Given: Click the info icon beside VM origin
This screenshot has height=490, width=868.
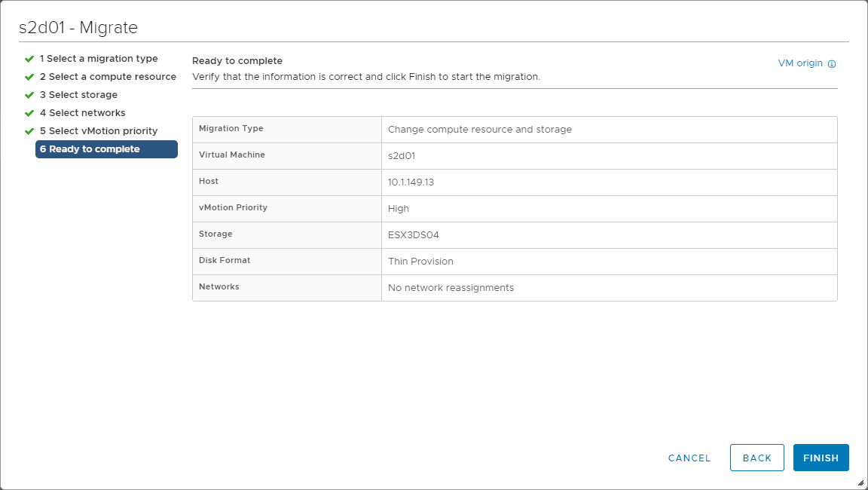Looking at the screenshot, I should click(x=832, y=64).
